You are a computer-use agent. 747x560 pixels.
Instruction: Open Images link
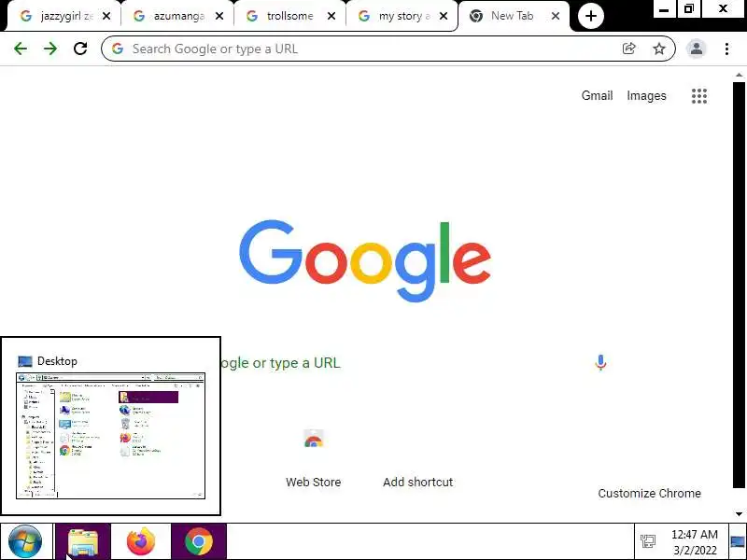pos(646,96)
